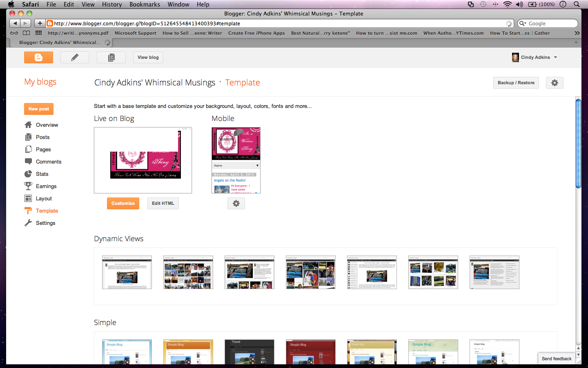Select the red Simple Blog template thumbnail
The image size is (588, 368).
[x=311, y=352]
